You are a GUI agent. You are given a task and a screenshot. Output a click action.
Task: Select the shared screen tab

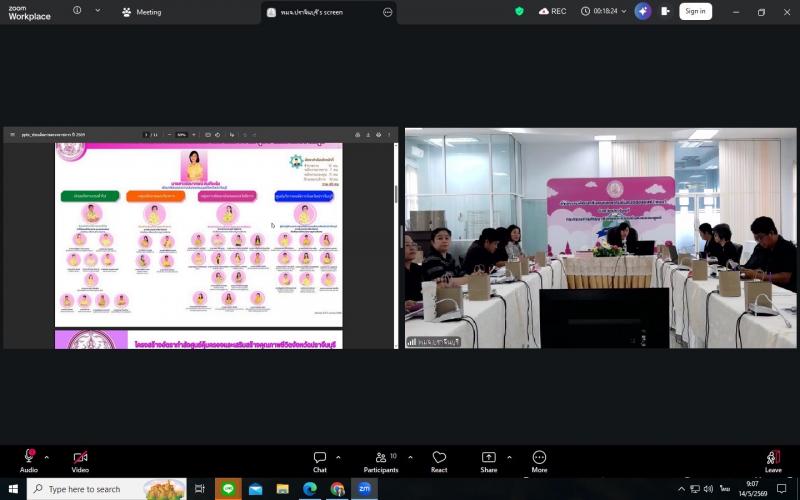click(328, 12)
